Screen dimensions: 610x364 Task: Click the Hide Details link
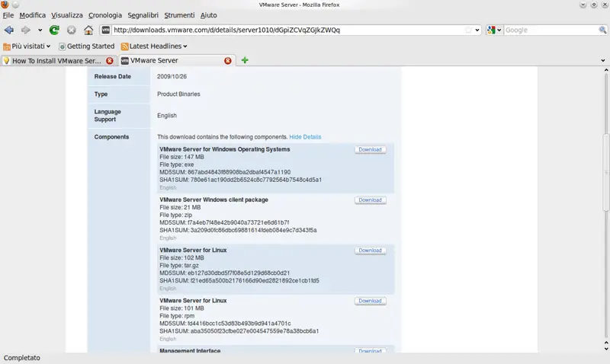coord(305,137)
